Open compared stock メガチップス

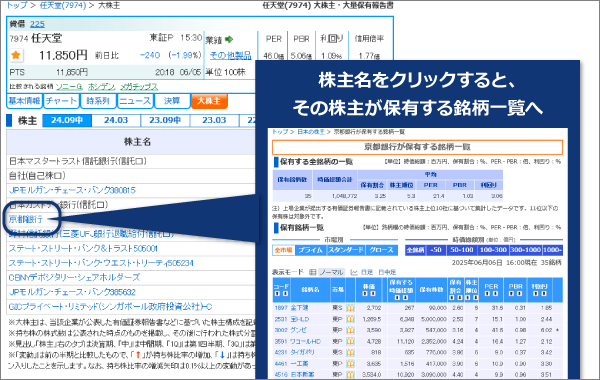pyautogui.click(x=139, y=87)
